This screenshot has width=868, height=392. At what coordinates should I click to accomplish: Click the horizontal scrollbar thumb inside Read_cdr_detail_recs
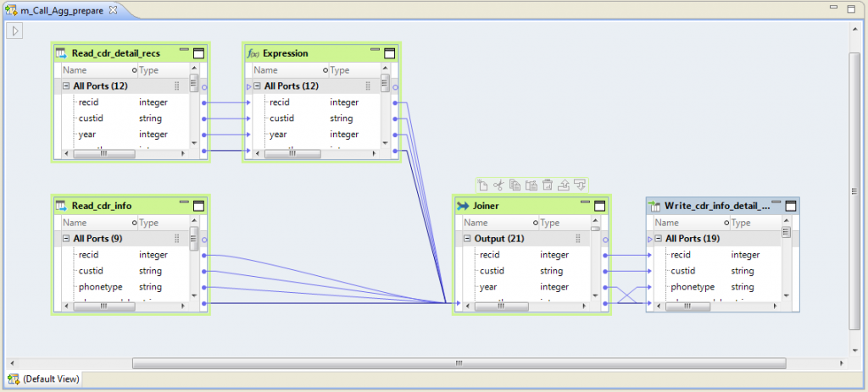pyautogui.click(x=103, y=154)
